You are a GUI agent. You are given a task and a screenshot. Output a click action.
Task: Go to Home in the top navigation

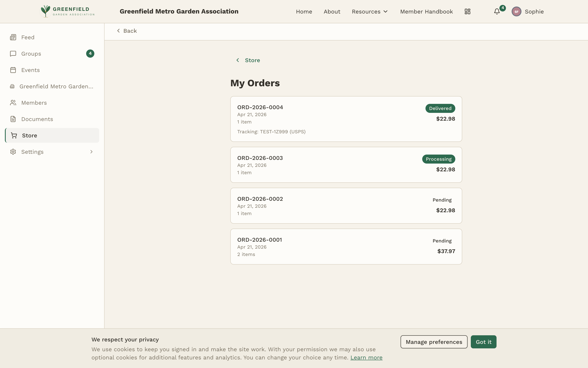tap(304, 11)
